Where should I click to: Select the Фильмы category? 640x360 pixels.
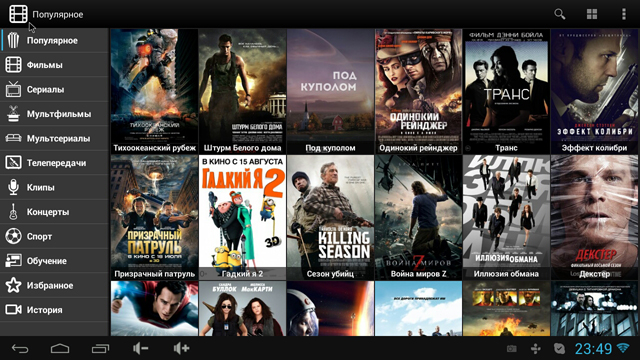pos(54,65)
